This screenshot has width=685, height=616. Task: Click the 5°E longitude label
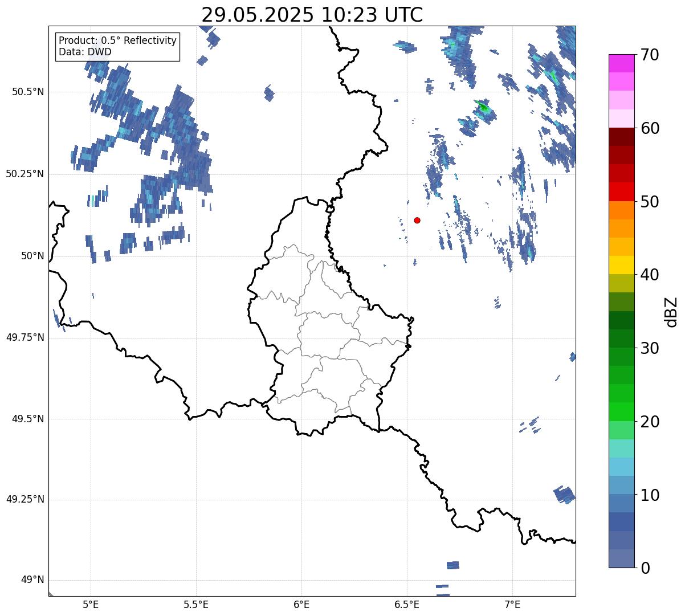coord(91,605)
